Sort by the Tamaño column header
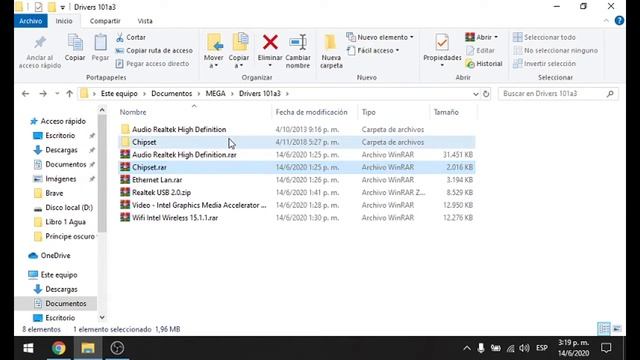Viewport: 640px width, 360px height. 446,112
